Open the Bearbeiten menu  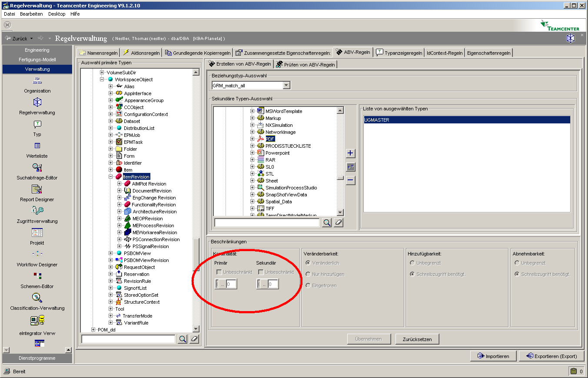tap(31, 14)
